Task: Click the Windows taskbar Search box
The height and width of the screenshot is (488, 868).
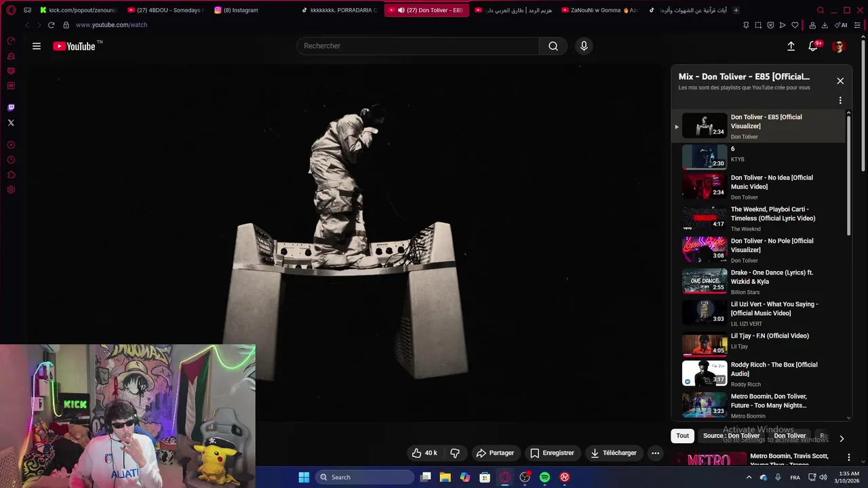Action: 365,477
